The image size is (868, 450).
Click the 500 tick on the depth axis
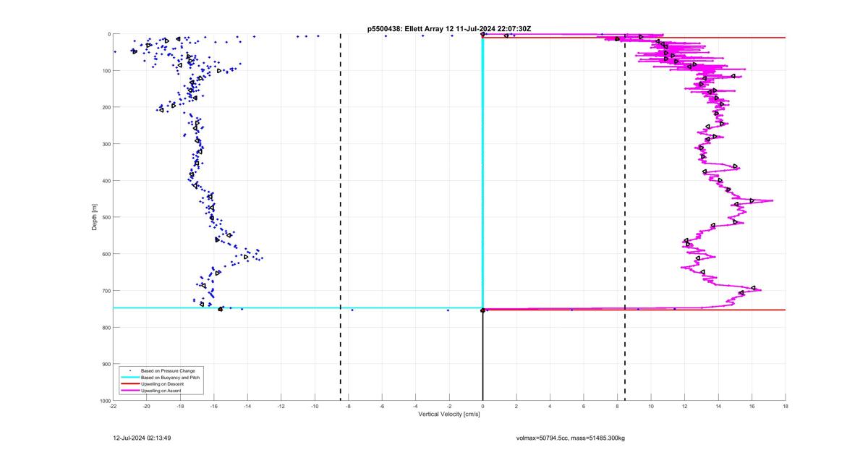(x=106, y=217)
